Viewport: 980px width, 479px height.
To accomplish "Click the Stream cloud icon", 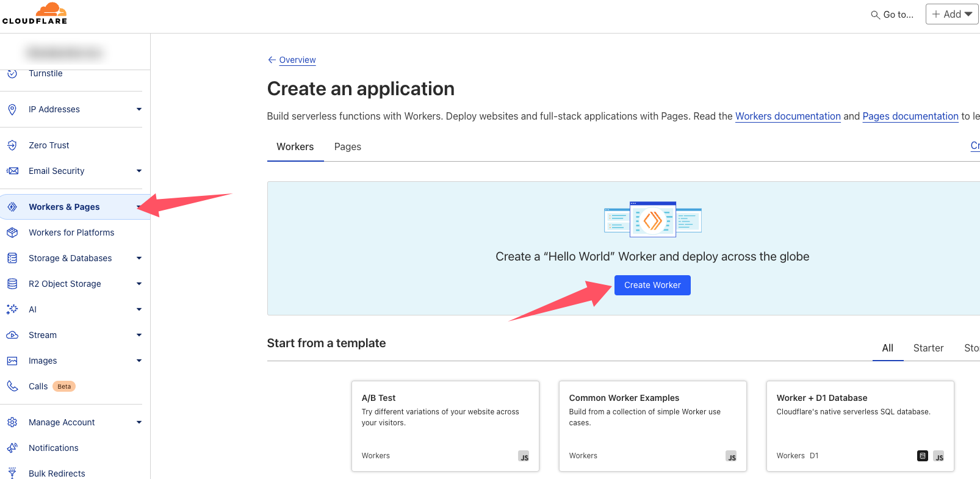I will [x=12, y=335].
